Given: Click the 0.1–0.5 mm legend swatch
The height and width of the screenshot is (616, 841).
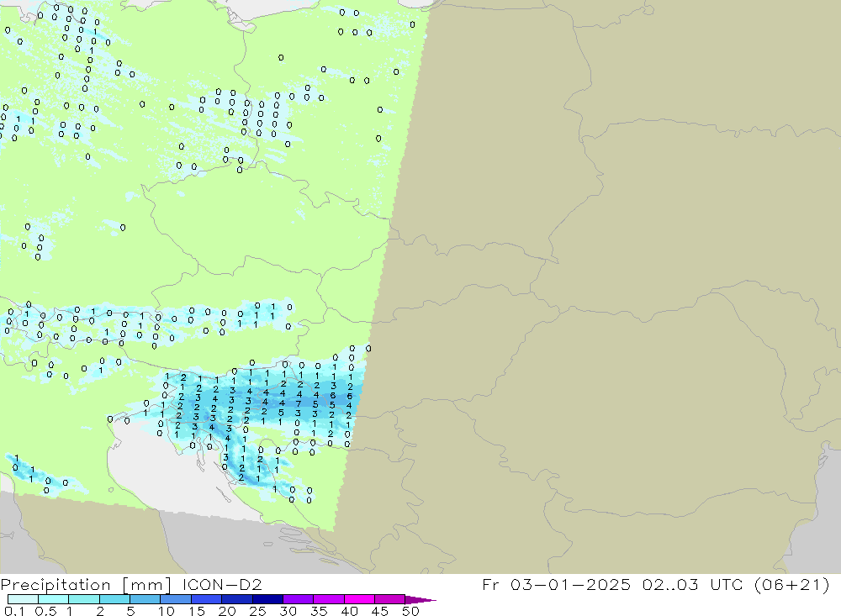Looking at the screenshot, I should coord(23,599).
